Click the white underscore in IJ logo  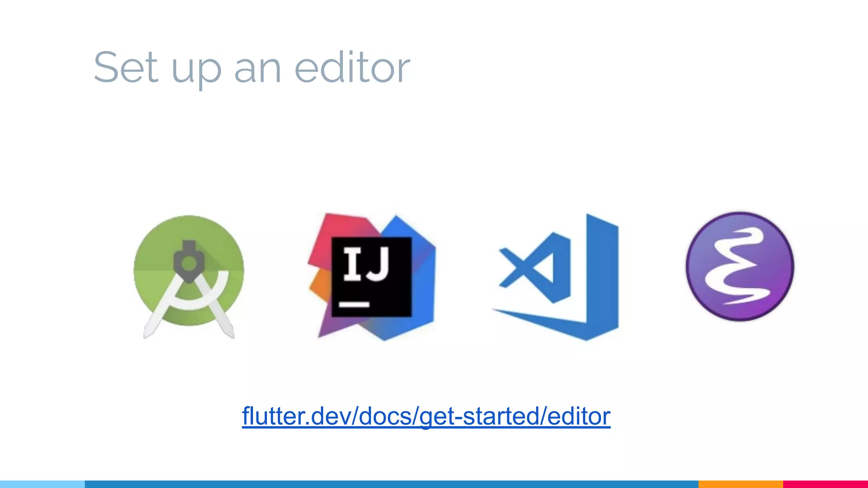coord(354,304)
